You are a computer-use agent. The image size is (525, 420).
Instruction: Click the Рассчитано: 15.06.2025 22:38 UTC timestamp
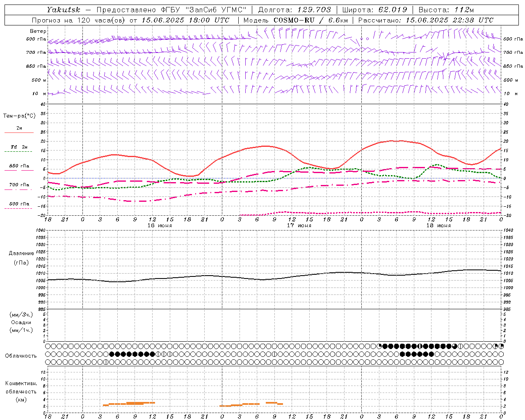(426, 20)
